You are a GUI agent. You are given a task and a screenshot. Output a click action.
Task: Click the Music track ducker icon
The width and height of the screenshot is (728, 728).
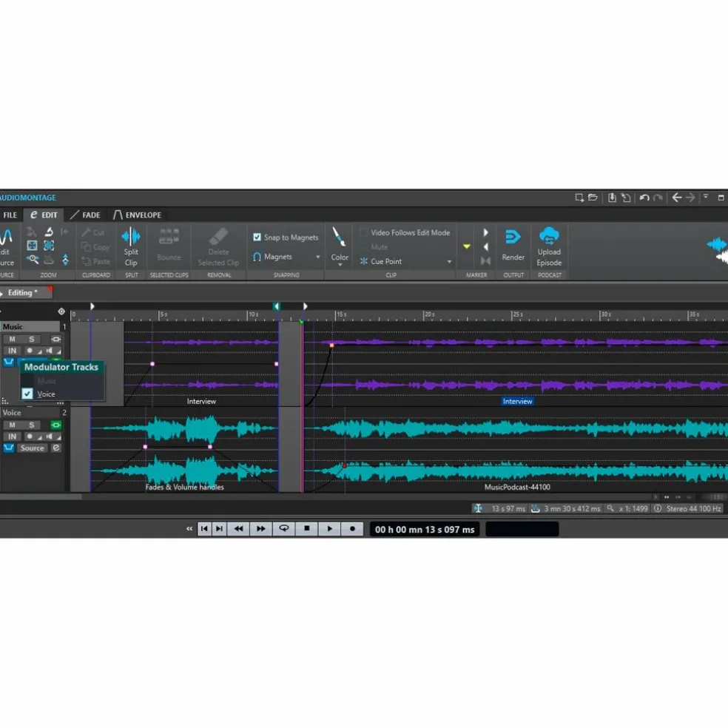click(8, 362)
